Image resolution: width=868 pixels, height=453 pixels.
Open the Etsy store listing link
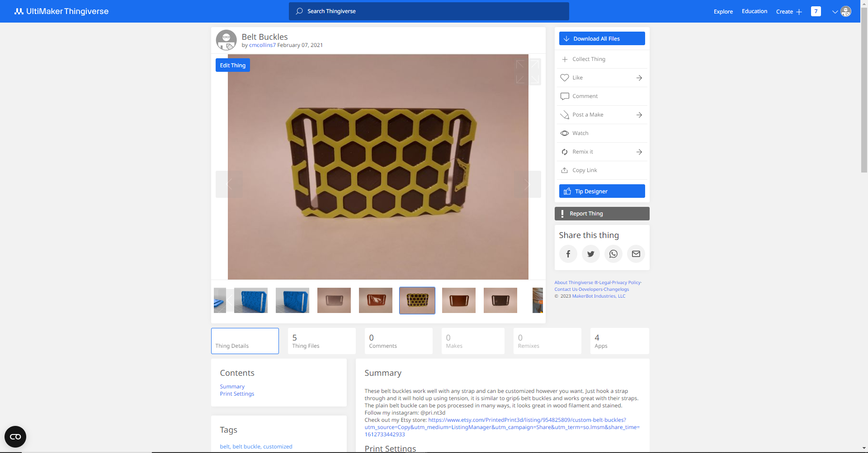tap(502, 427)
